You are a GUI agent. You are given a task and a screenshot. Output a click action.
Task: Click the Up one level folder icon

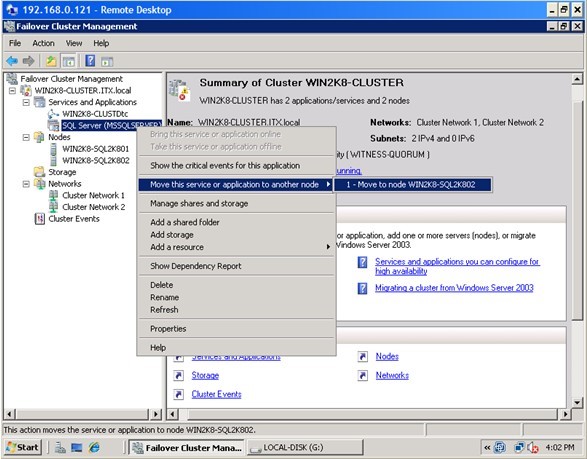51,61
